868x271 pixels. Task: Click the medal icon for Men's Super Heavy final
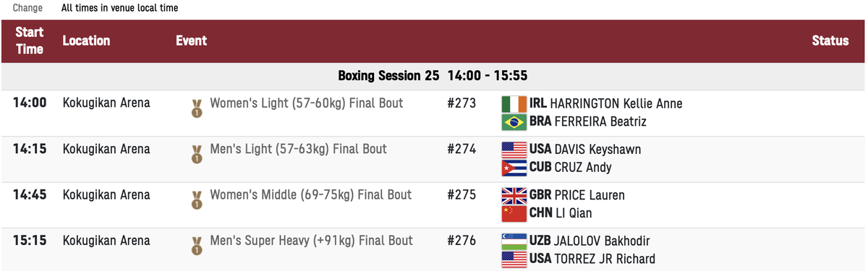pyautogui.click(x=196, y=246)
